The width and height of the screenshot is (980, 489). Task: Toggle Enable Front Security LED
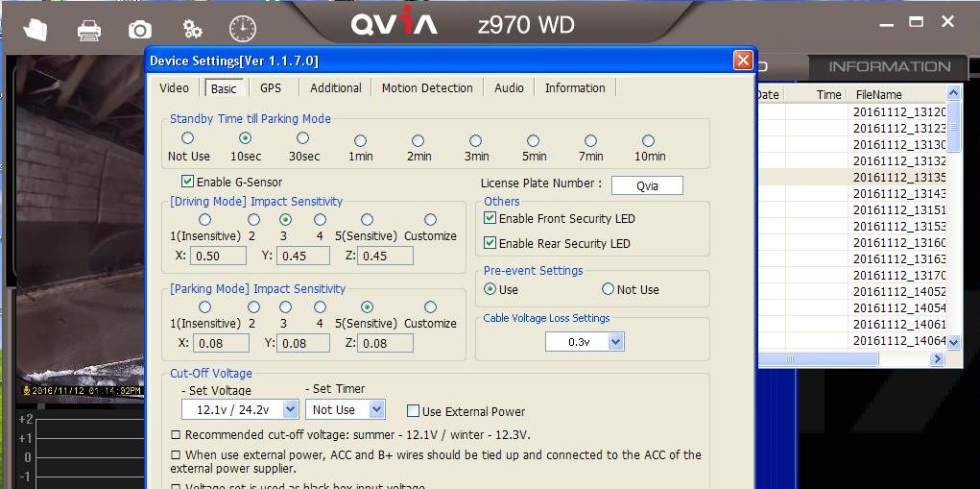point(490,218)
